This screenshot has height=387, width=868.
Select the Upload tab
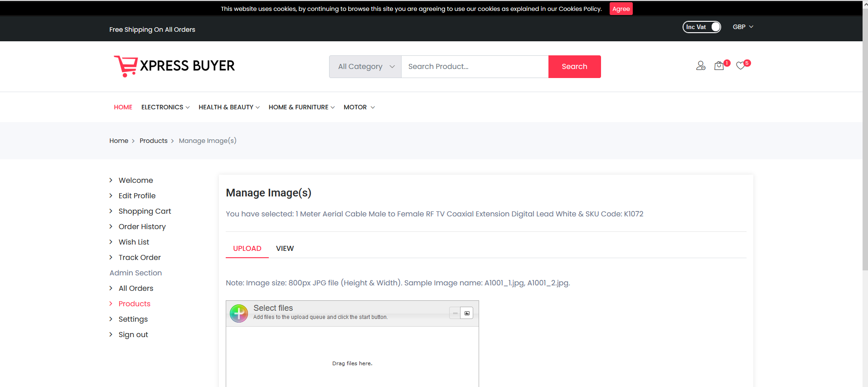[247, 249]
